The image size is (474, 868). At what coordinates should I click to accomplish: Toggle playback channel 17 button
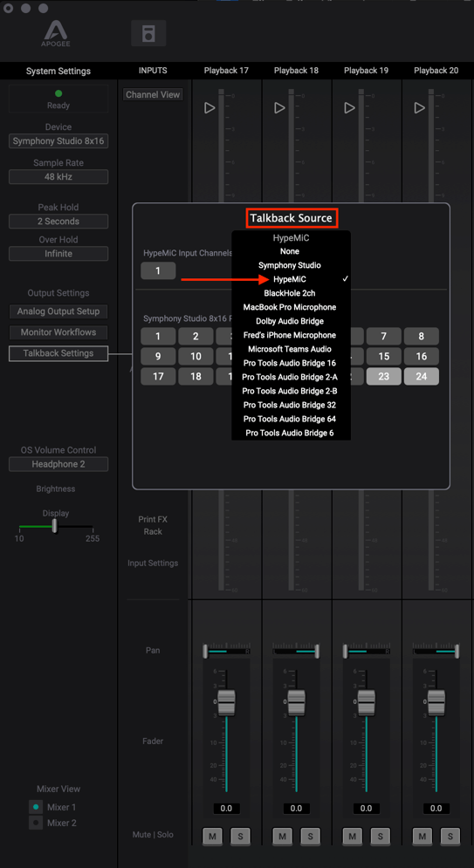158,376
